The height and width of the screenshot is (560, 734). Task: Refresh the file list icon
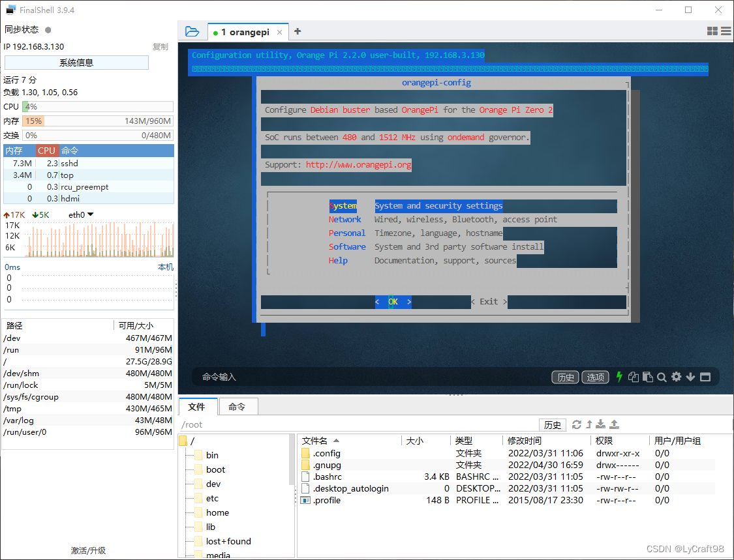577,424
